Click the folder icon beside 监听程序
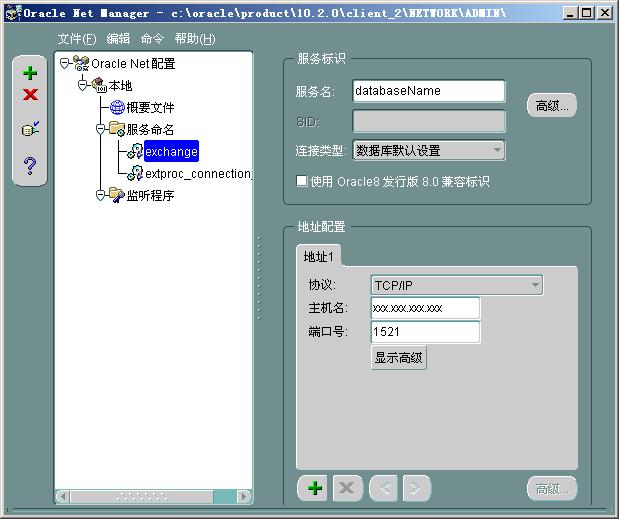619x519 pixels. (x=117, y=195)
